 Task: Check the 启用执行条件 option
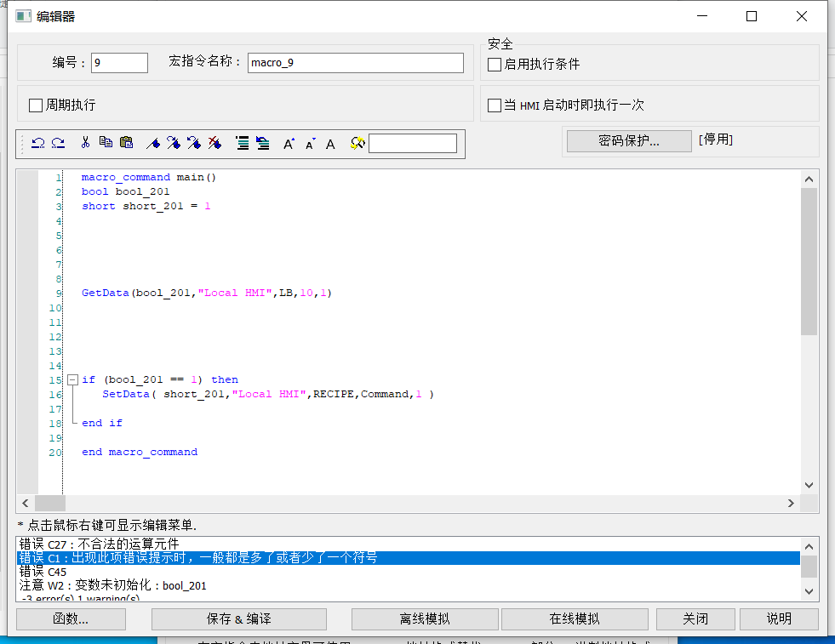coord(495,65)
